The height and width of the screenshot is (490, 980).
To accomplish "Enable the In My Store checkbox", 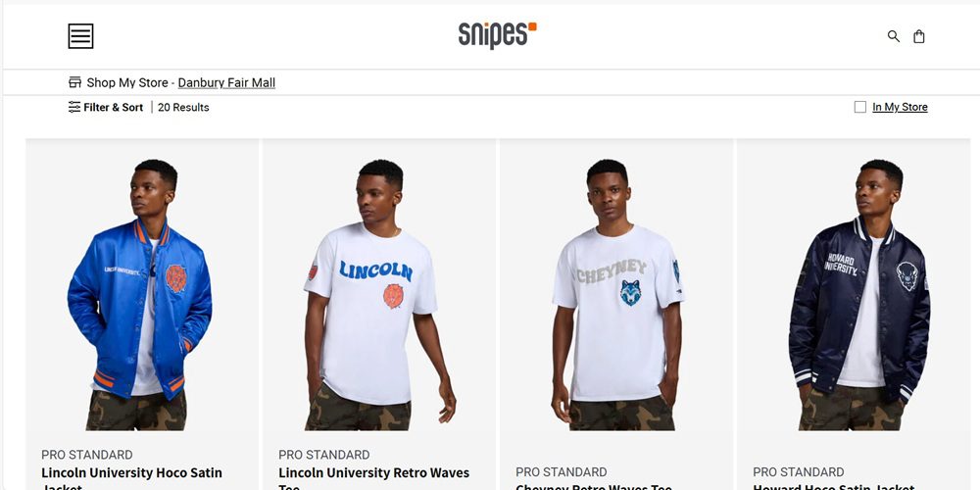I will (860, 107).
